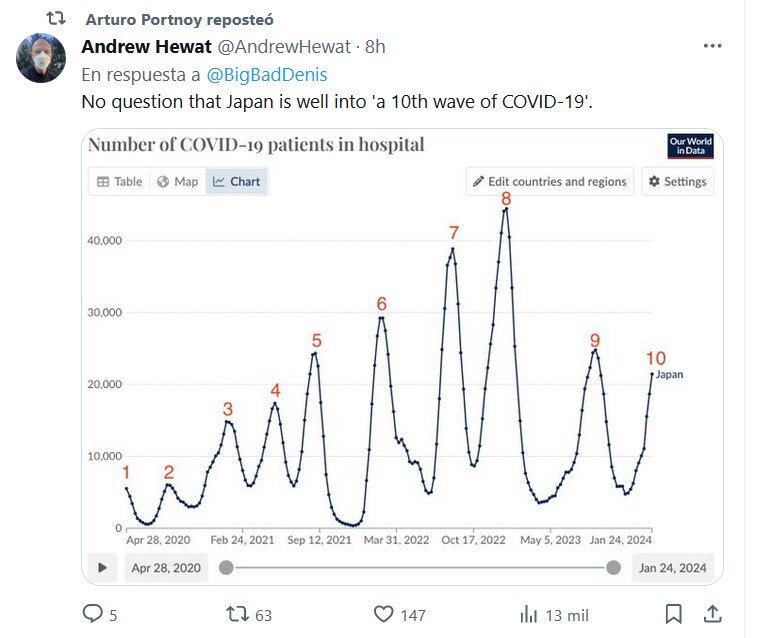This screenshot has width=768, height=638.
Task: Switch to the Map tab
Action: (x=178, y=182)
